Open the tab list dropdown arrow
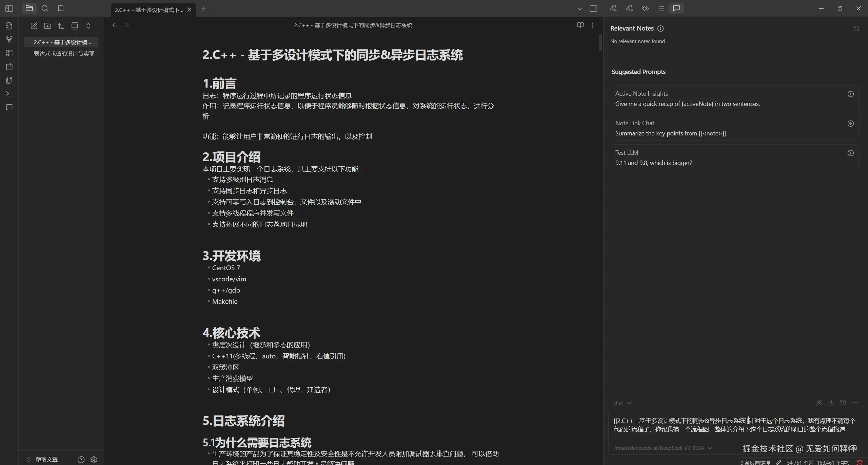The image size is (868, 465). (x=579, y=9)
